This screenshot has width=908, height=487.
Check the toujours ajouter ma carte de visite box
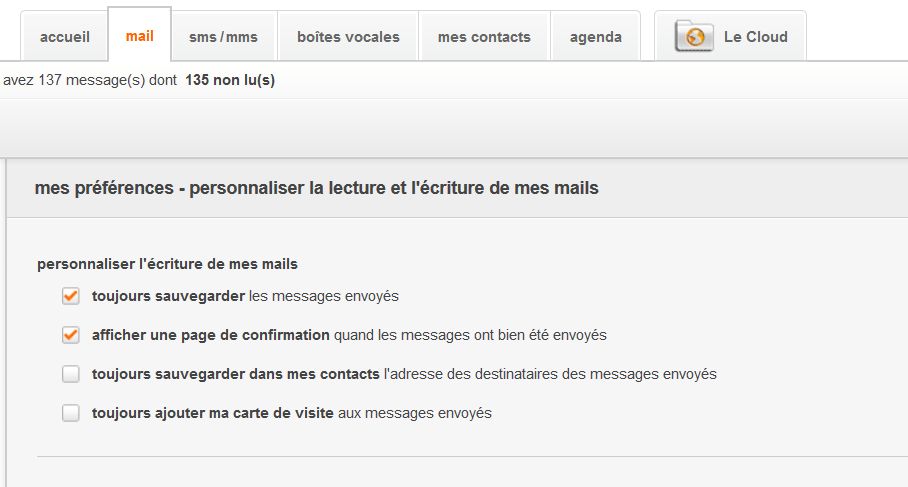70,413
